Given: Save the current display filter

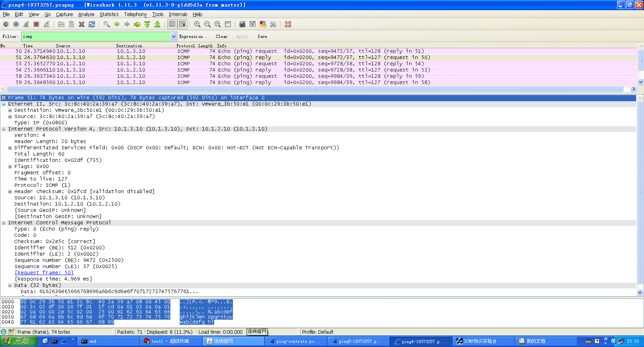Looking at the screenshot, I should tap(262, 36).
